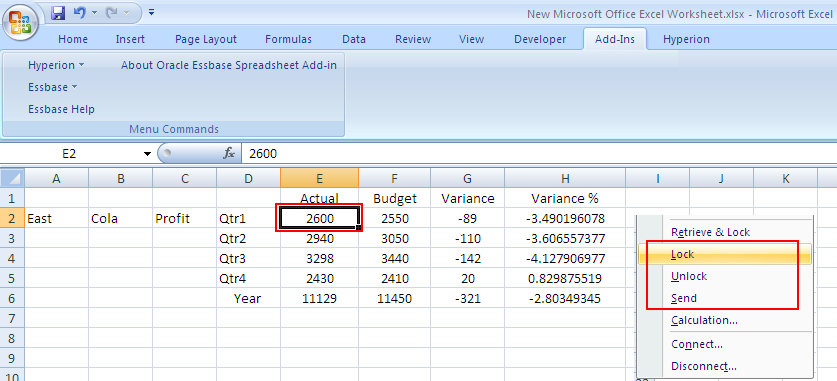Open the Data ribbon tab

click(354, 39)
